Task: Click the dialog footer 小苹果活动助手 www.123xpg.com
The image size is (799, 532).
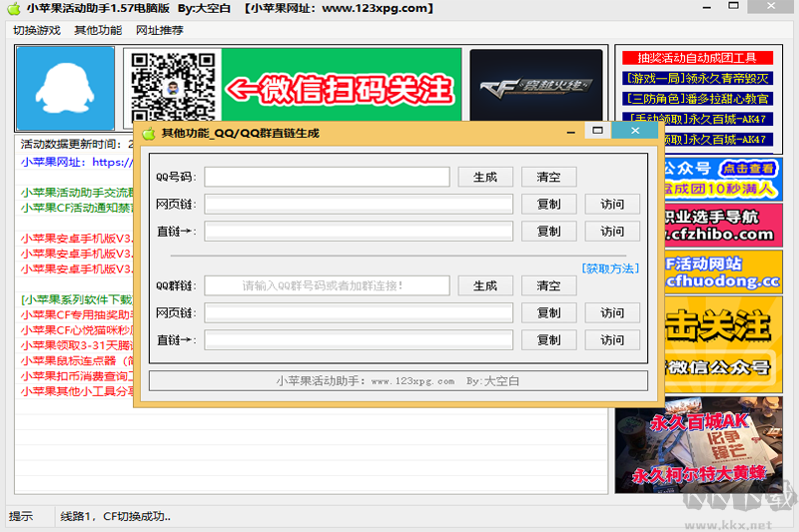Action: [x=398, y=381]
